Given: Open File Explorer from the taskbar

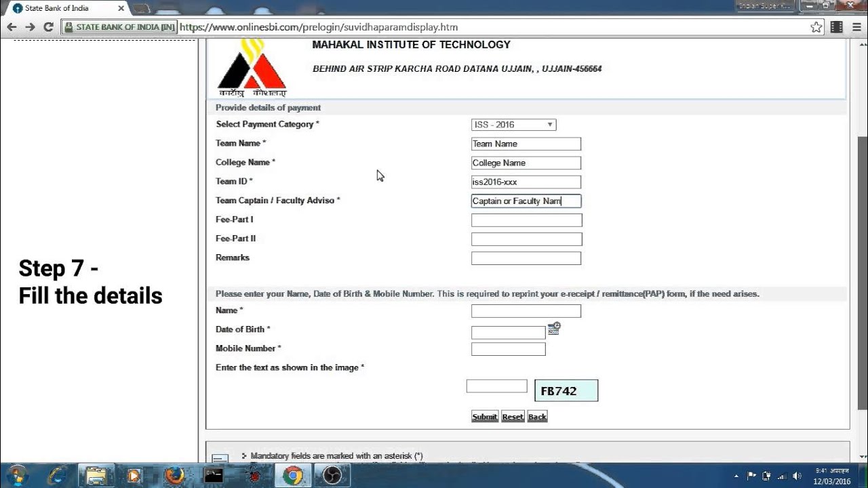Looking at the screenshot, I should tap(96, 475).
